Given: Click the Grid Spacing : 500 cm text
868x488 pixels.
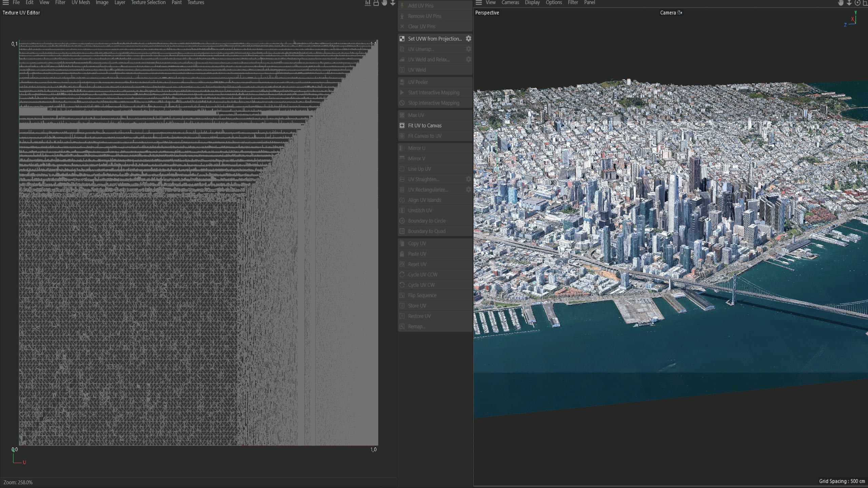Looking at the screenshot, I should [842, 481].
